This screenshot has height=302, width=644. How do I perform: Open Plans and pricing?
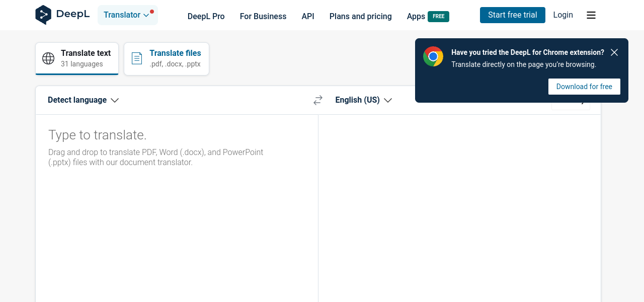360,16
